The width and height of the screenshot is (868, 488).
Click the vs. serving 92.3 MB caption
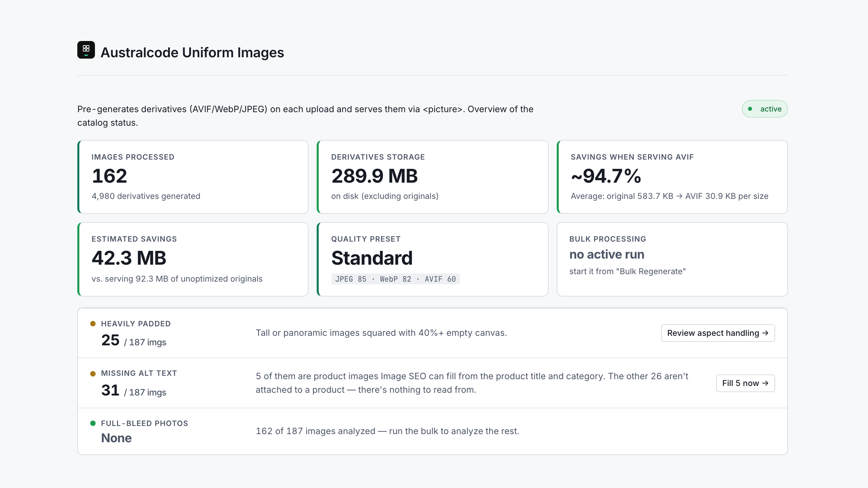177,279
